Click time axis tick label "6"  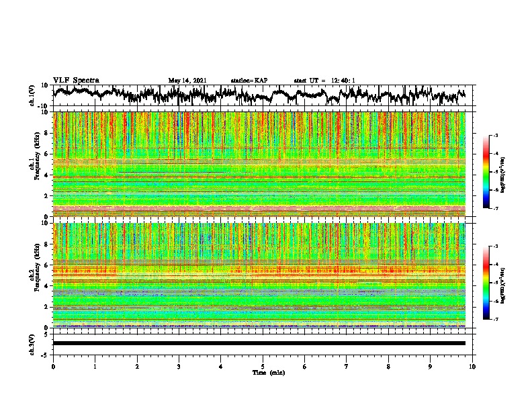(x=305, y=367)
